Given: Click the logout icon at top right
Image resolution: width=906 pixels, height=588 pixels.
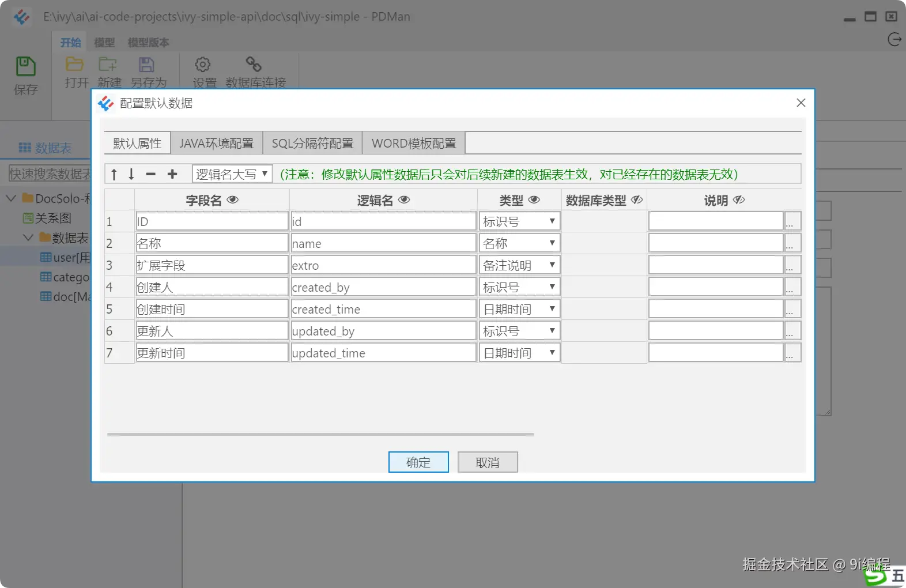Looking at the screenshot, I should coord(894,39).
